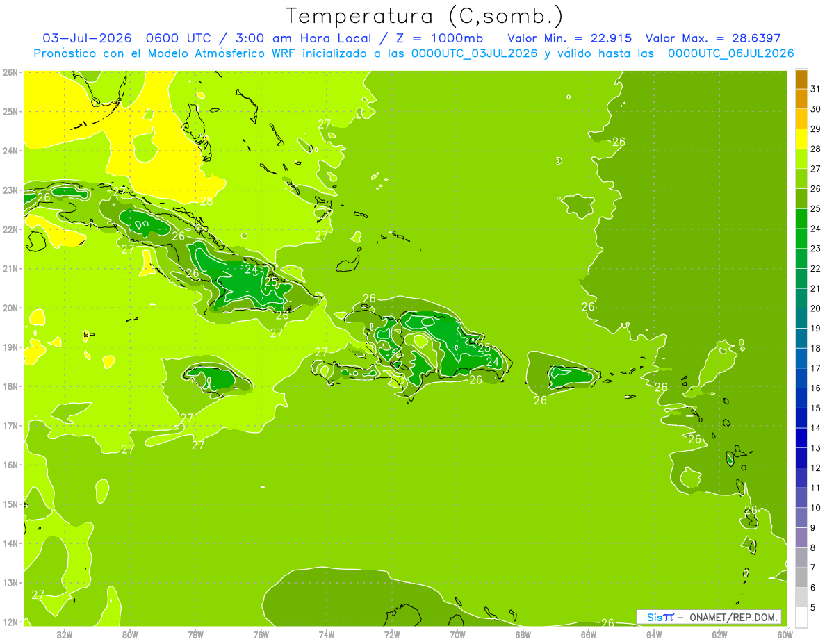Click the '5' color bar scale label
834x644 pixels.
[x=812, y=607]
